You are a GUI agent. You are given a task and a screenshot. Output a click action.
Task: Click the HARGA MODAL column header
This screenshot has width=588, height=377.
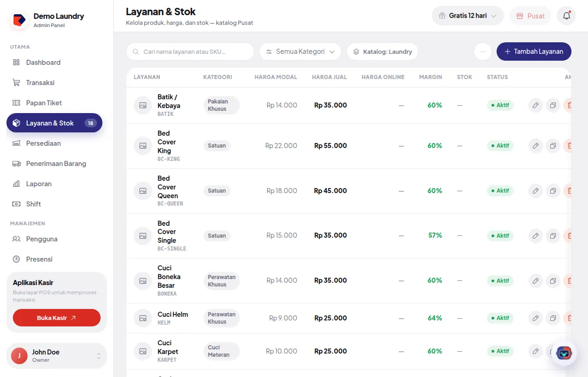(276, 77)
